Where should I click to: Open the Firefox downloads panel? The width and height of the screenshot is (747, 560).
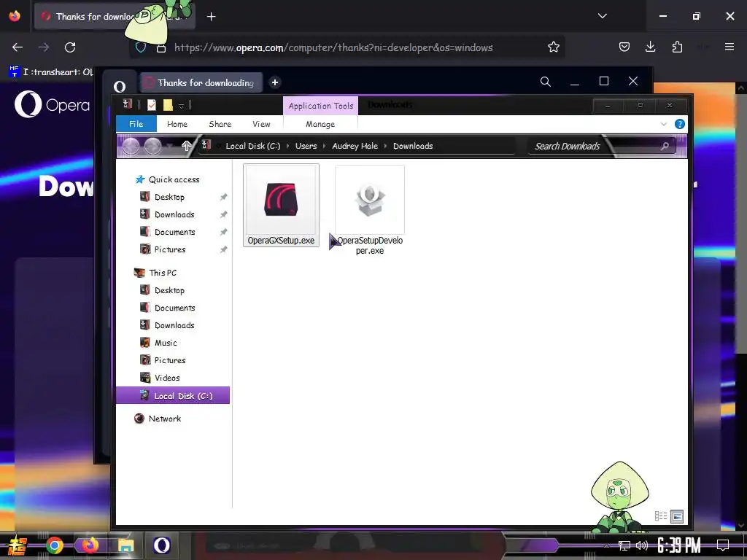650,47
